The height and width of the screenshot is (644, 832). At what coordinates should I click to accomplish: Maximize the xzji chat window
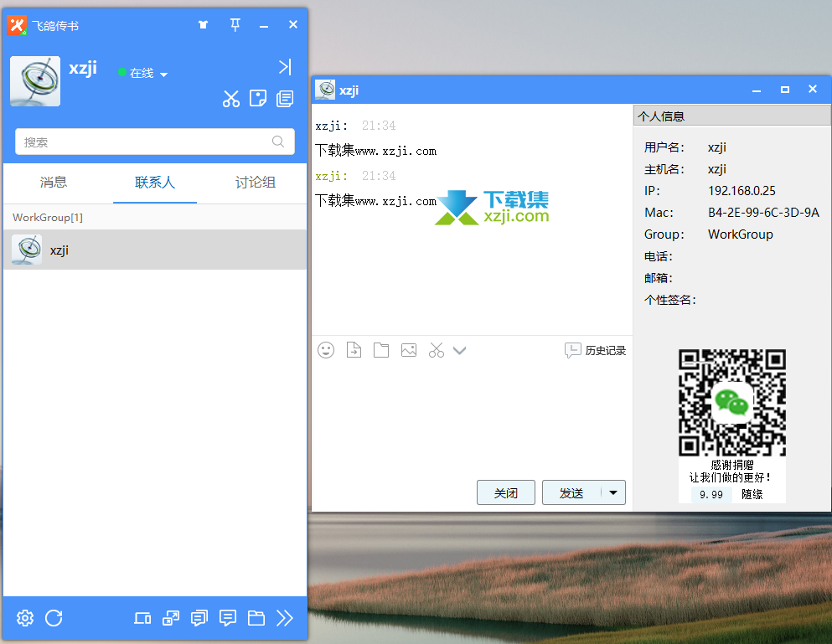(785, 90)
